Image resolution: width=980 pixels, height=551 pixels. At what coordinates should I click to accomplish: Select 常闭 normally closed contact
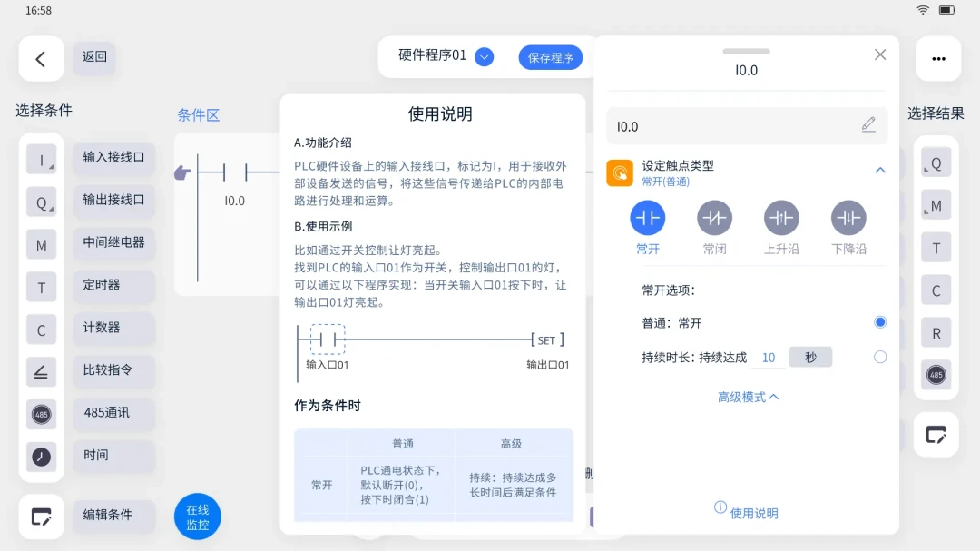point(714,218)
